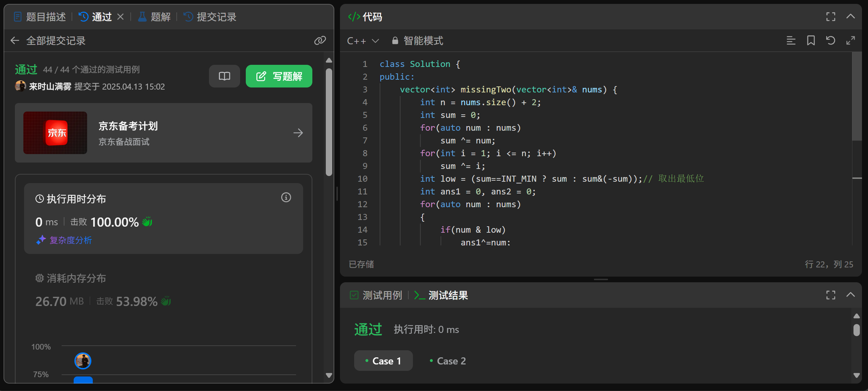
Task: Toggle 智能模式 lock setting
Action: coord(418,41)
